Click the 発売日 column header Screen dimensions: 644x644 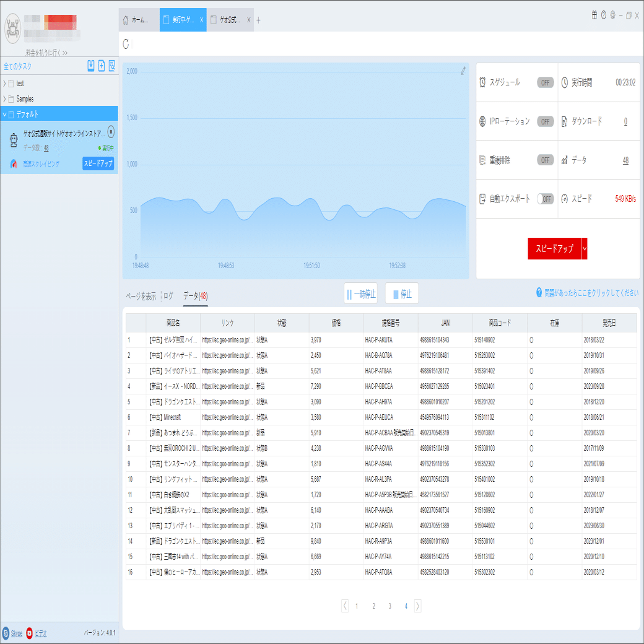[609, 323]
